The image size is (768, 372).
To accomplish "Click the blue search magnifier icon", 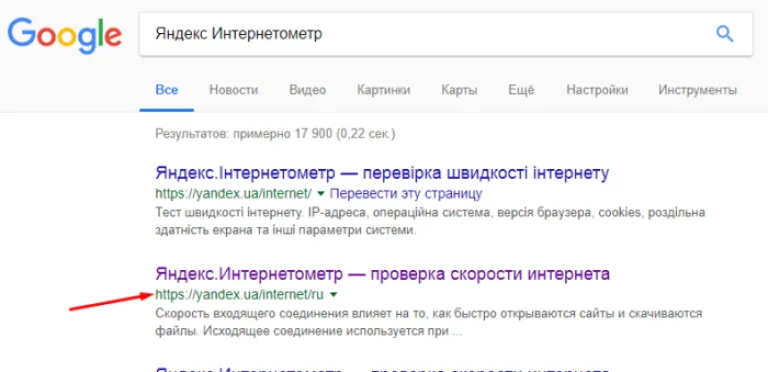I will [x=724, y=34].
